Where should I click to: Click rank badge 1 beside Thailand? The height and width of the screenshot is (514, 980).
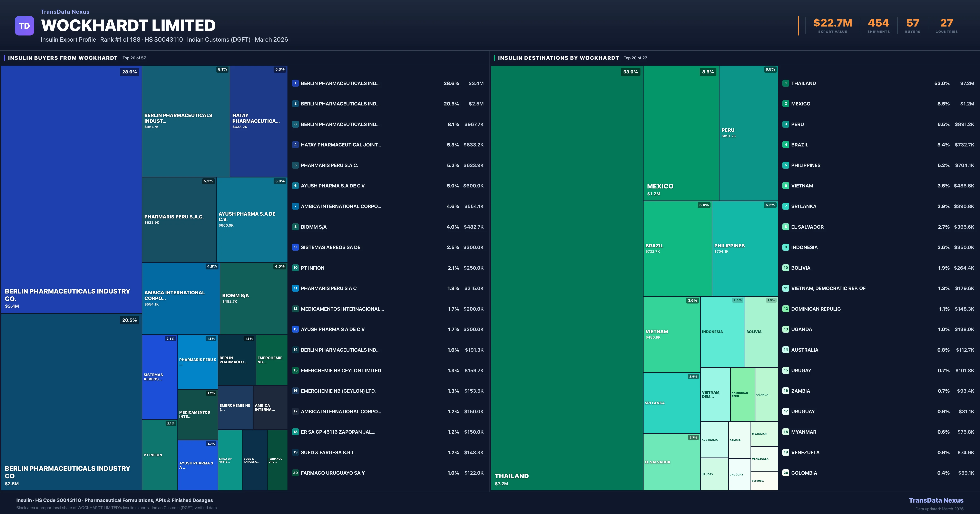[x=786, y=83]
